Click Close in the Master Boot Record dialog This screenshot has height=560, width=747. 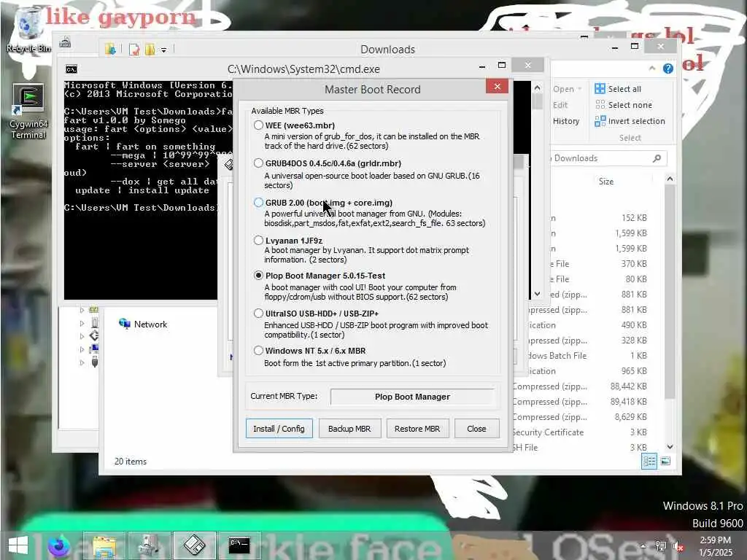[477, 429]
